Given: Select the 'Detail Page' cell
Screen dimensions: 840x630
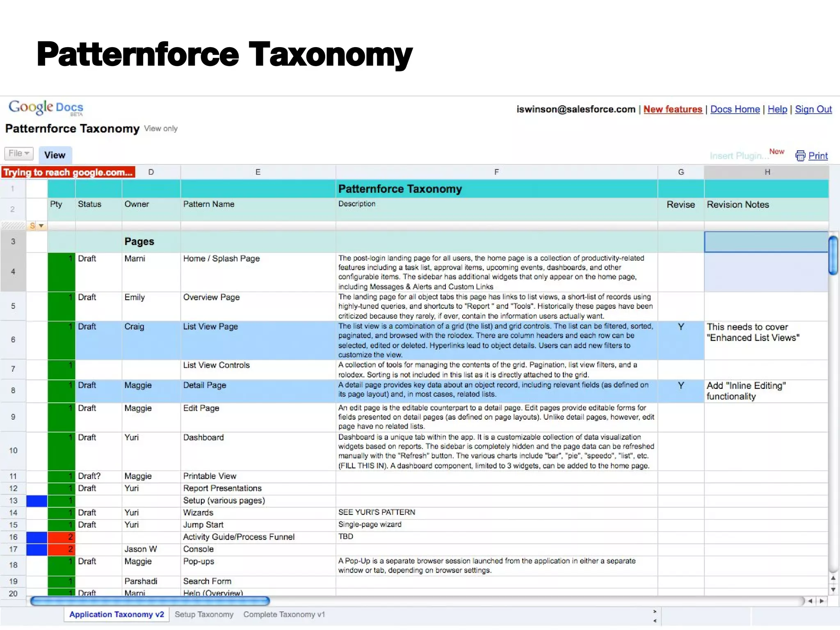Looking at the screenshot, I should point(258,391).
